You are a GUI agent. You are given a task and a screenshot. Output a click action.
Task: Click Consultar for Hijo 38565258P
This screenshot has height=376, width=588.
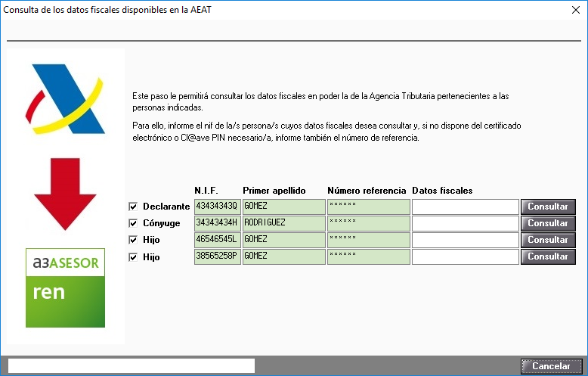tap(548, 256)
